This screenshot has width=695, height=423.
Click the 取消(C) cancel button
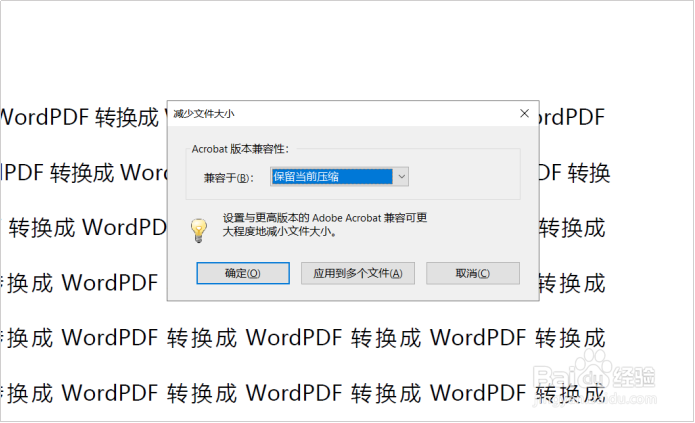click(472, 273)
